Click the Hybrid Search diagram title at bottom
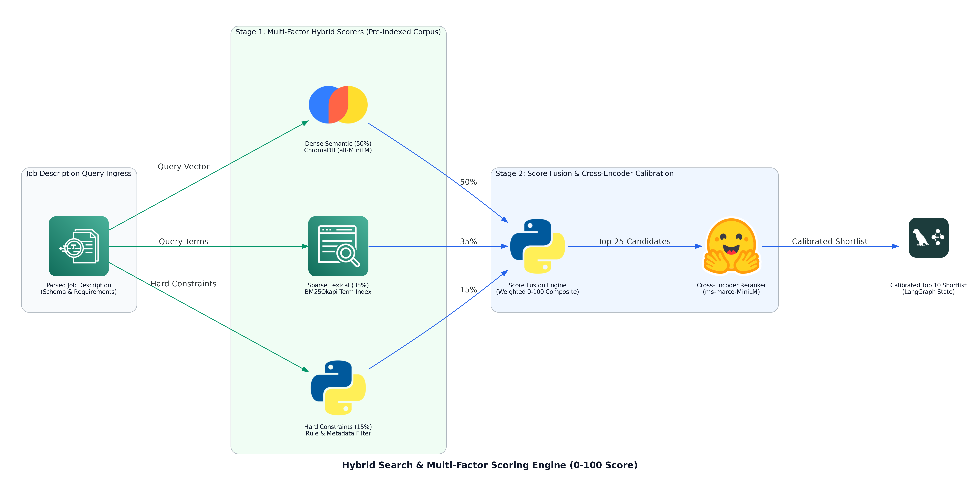This screenshot has width=980, height=495. click(490, 465)
